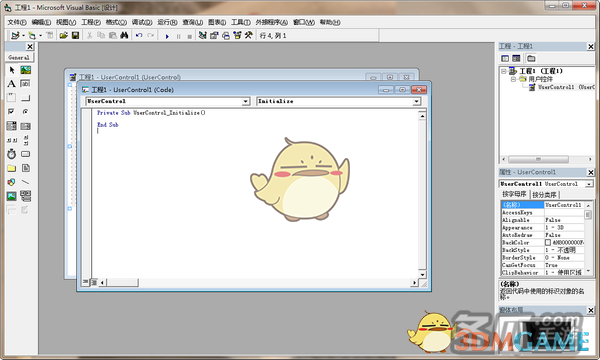Screen dimensions: 600x360
Task: Select the CheckBox control tool
Action: [11, 112]
